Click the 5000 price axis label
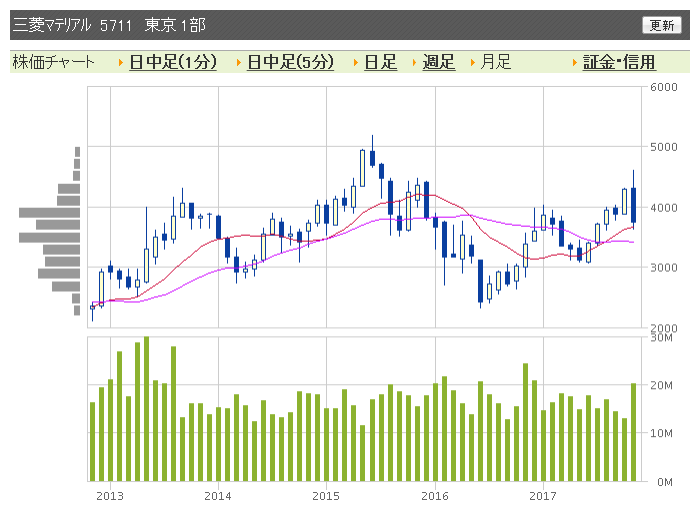 tap(664, 147)
